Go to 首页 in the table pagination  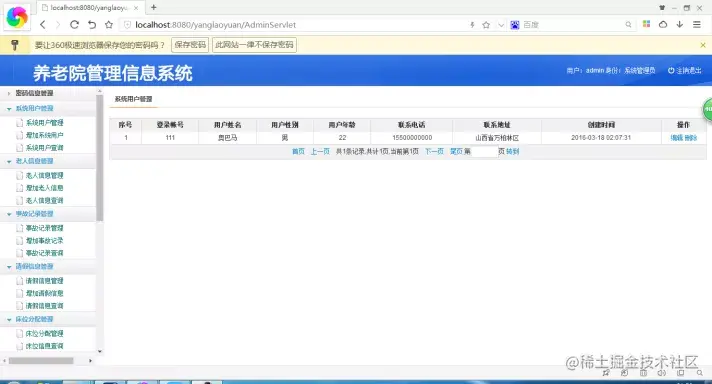298,151
